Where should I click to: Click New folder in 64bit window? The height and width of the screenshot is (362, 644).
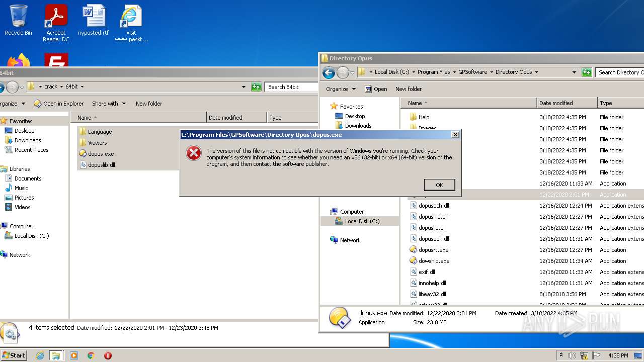pos(149,104)
